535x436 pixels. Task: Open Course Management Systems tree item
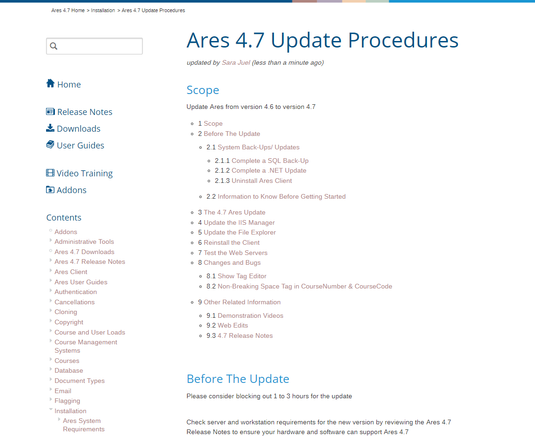point(86,346)
